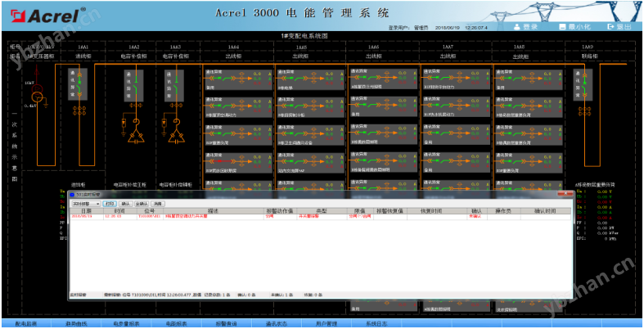Image resolution: width=644 pixels, height=329 pixels.
Task: Click the 描述 column header
Action: coord(213,210)
